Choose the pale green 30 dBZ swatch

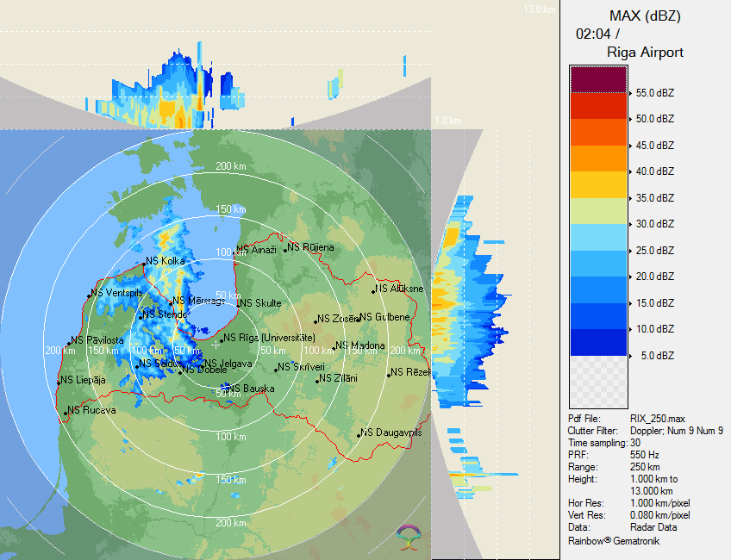coord(597,210)
